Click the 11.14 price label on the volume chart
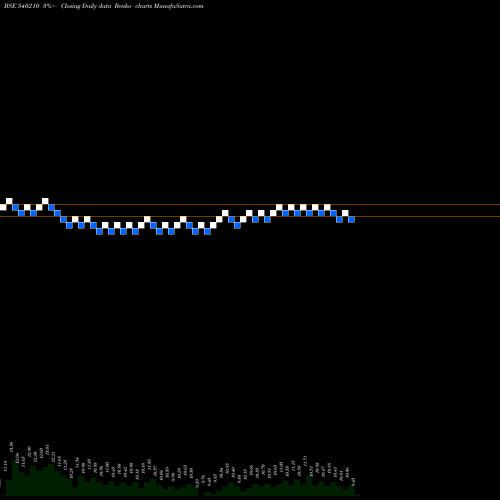 (5, 465)
